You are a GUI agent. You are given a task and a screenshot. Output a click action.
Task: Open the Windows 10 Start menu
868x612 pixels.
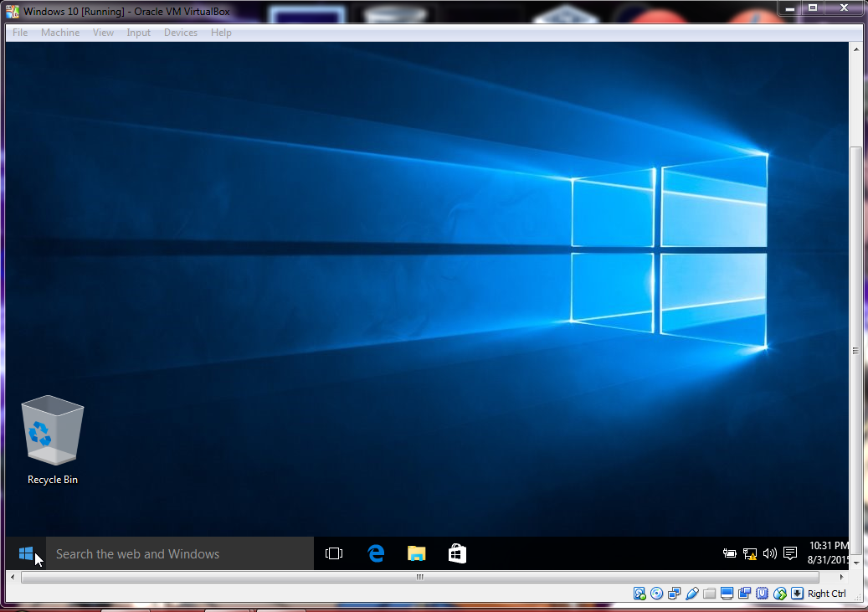tap(25, 553)
